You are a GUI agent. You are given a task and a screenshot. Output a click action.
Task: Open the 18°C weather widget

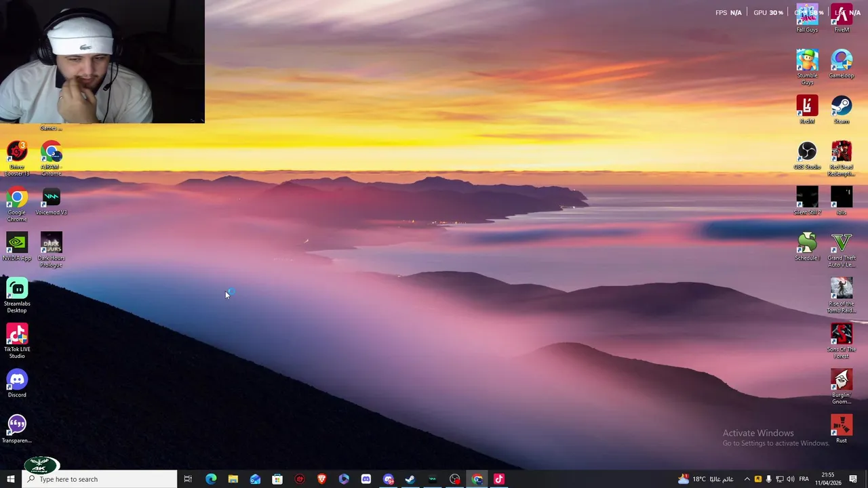click(x=705, y=479)
